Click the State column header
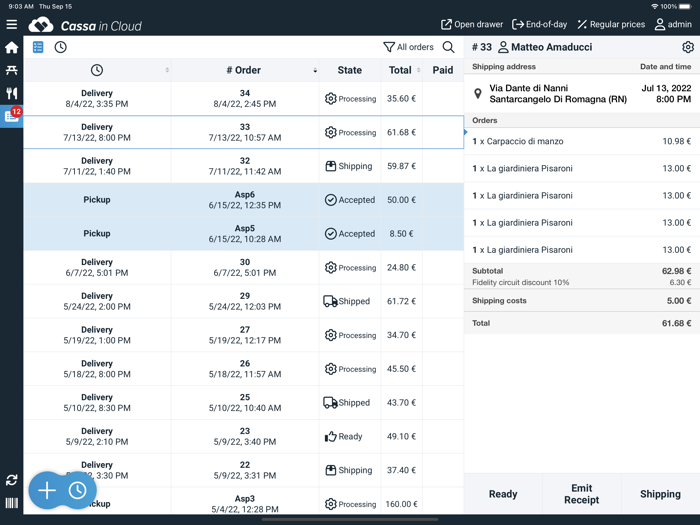This screenshot has height=525, width=700. coord(350,70)
